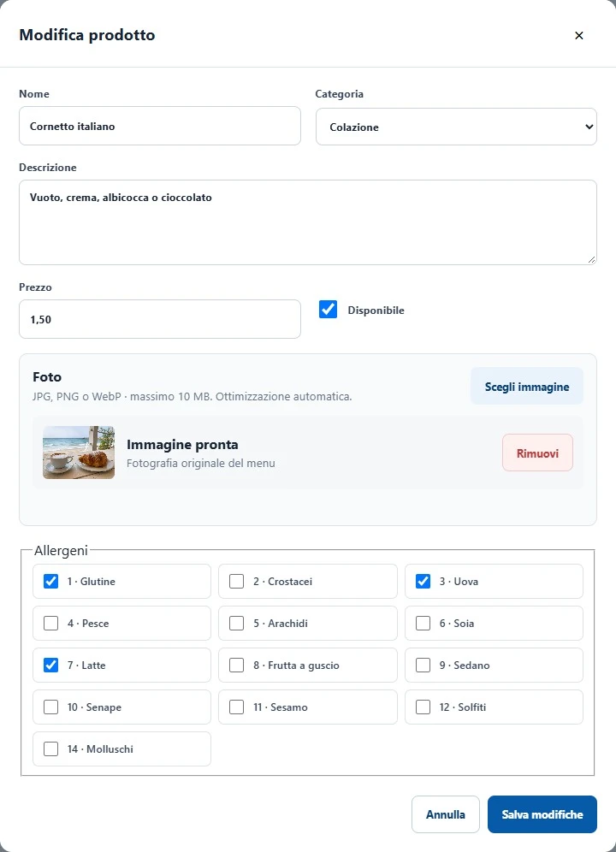This screenshot has width=616, height=852.
Task: Check the 14 · Molluschi allergen
Action: 50,748
